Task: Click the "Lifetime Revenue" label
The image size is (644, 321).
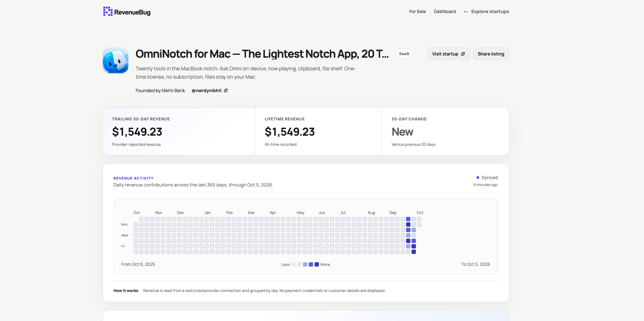Action: 285,119
